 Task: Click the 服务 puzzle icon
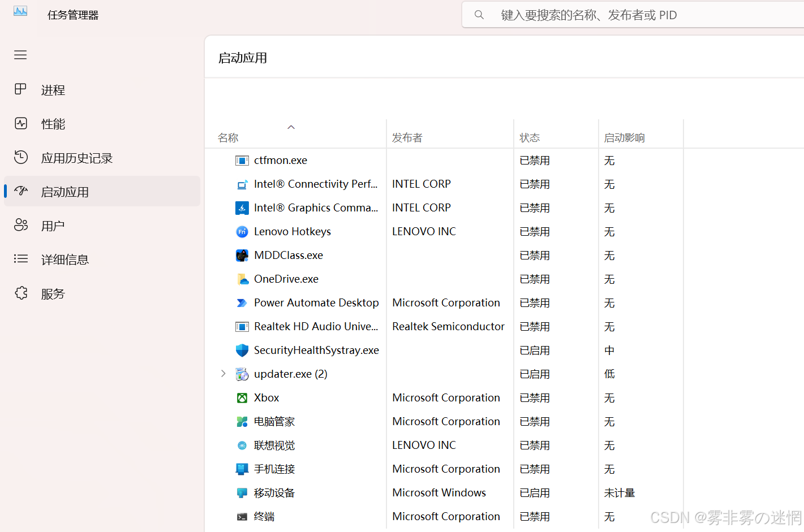pos(21,293)
